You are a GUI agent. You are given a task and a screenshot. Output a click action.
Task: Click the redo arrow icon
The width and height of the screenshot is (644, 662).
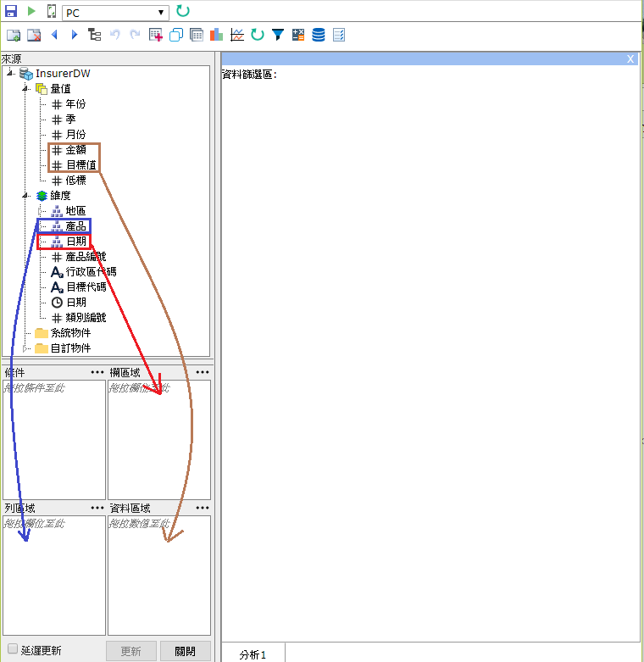135,35
